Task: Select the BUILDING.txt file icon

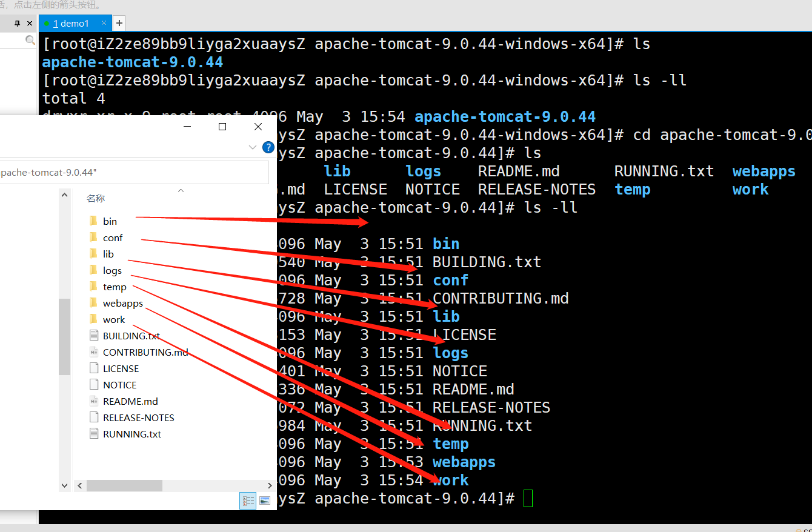Action: click(x=93, y=336)
